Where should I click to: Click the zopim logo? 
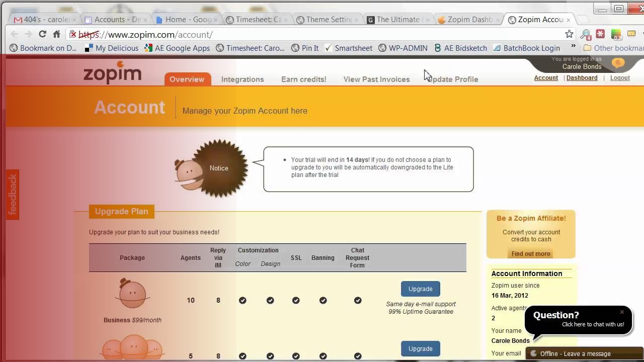112,72
